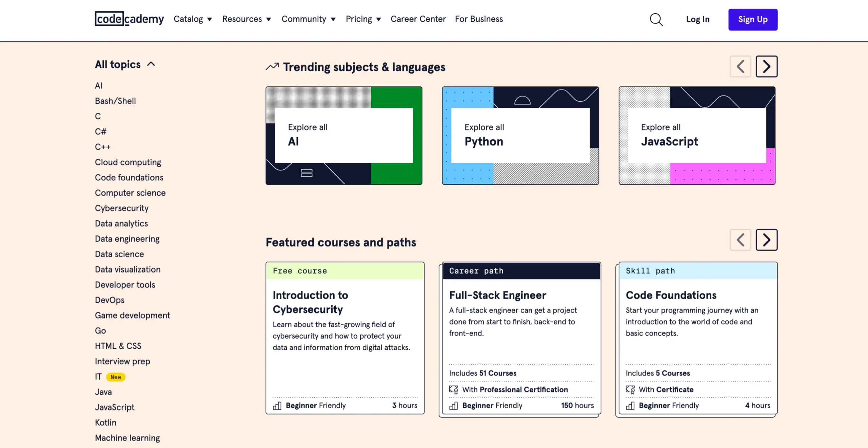Select the IT topic from sidebar
This screenshot has height=448, width=868.
(98, 376)
